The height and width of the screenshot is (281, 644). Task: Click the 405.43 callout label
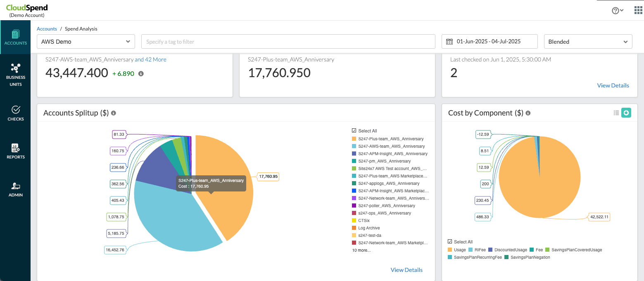pos(118,200)
